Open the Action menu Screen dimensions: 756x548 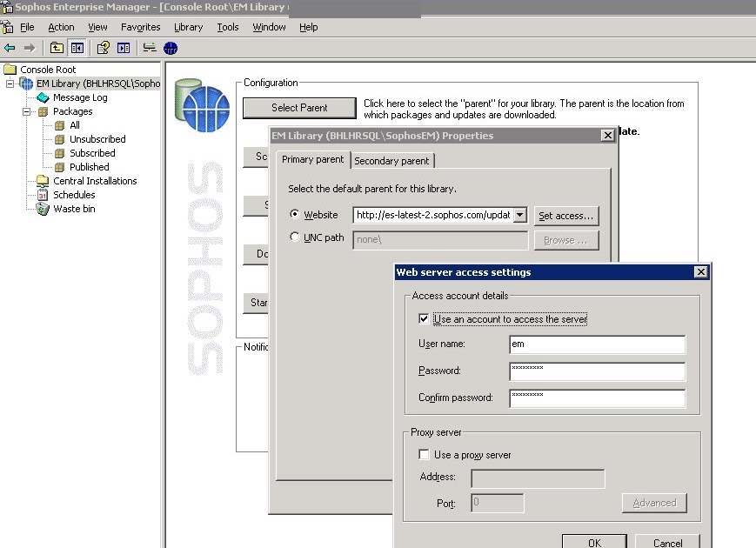(61, 27)
